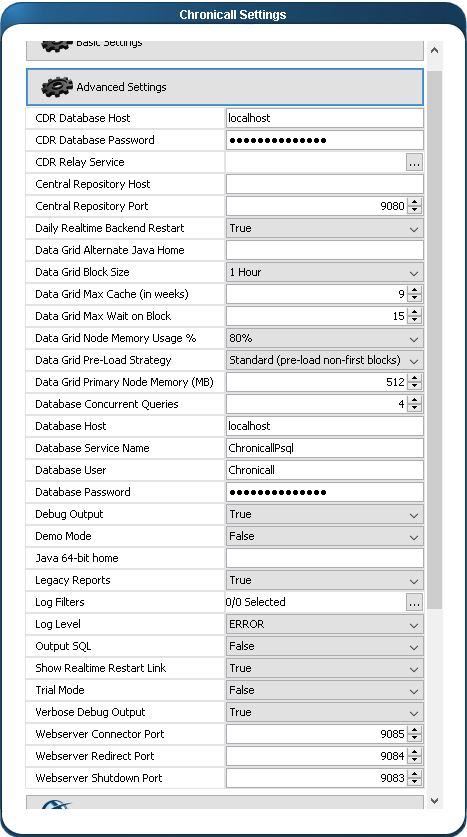Decrease Central Repository Port value
Screen dimensions: 467x837
click(x=415, y=210)
